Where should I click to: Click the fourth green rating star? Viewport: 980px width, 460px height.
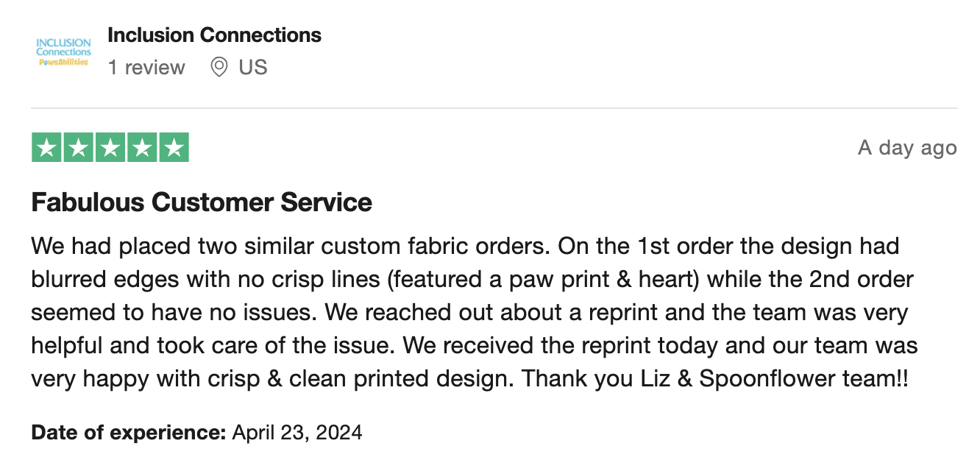141,147
